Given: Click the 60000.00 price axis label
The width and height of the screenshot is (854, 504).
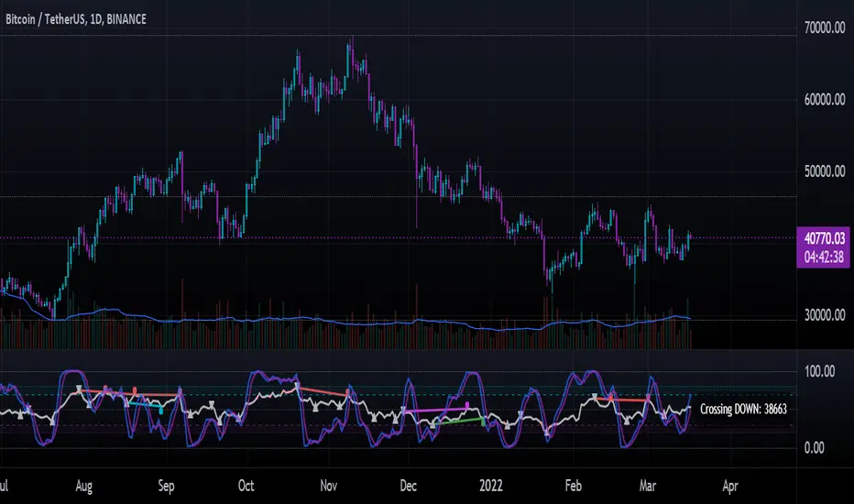Looking at the screenshot, I should (x=825, y=100).
